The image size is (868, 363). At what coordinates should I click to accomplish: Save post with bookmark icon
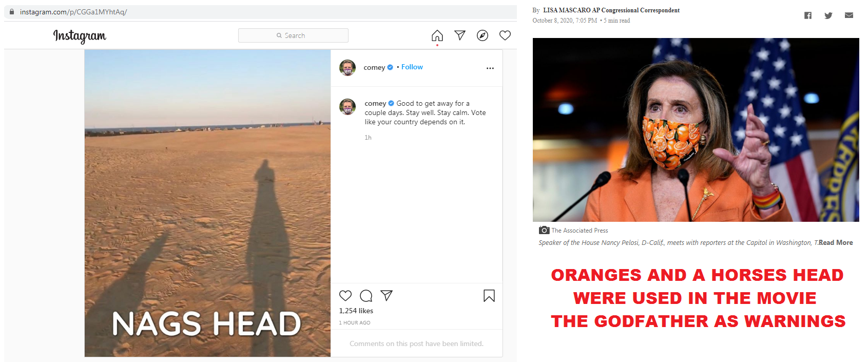[x=489, y=296]
